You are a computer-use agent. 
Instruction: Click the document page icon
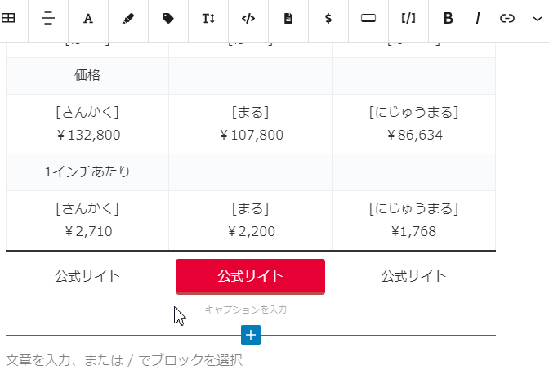[288, 18]
